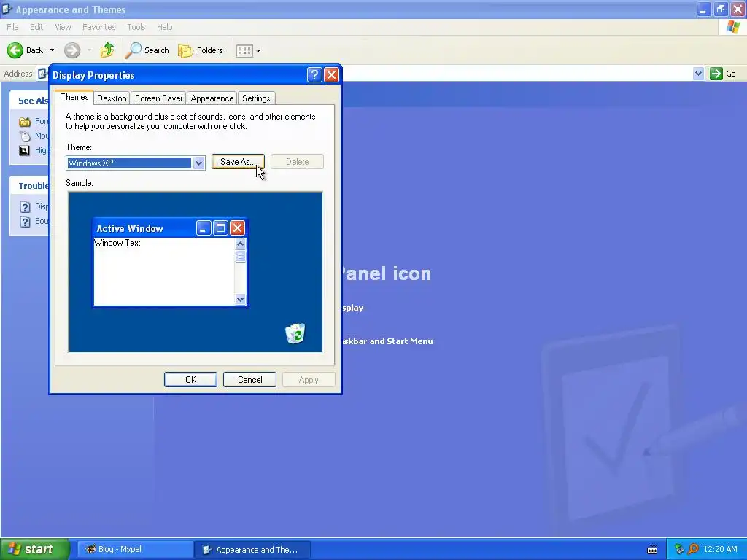Click the Apply button

309,379
